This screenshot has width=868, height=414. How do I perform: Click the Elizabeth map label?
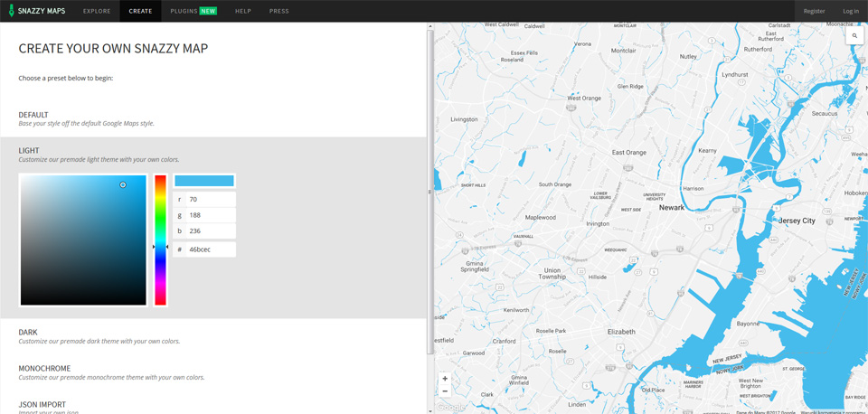point(621,332)
